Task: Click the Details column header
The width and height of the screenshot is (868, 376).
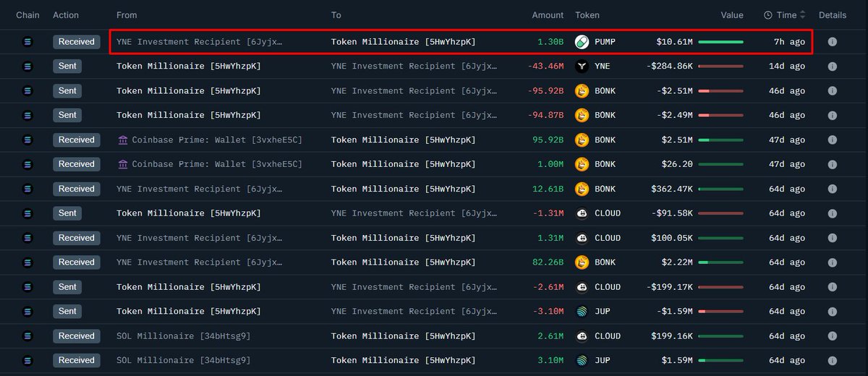Action: point(833,15)
